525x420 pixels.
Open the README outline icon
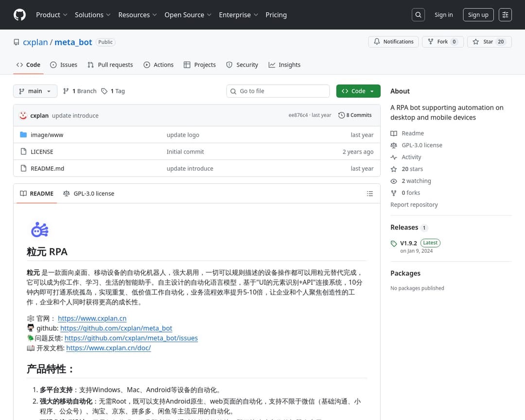click(x=369, y=193)
